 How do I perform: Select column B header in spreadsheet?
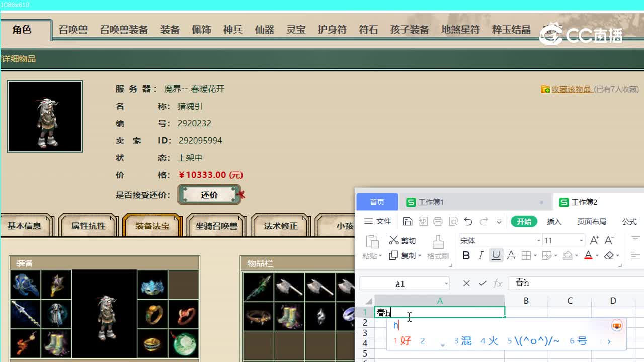526,301
